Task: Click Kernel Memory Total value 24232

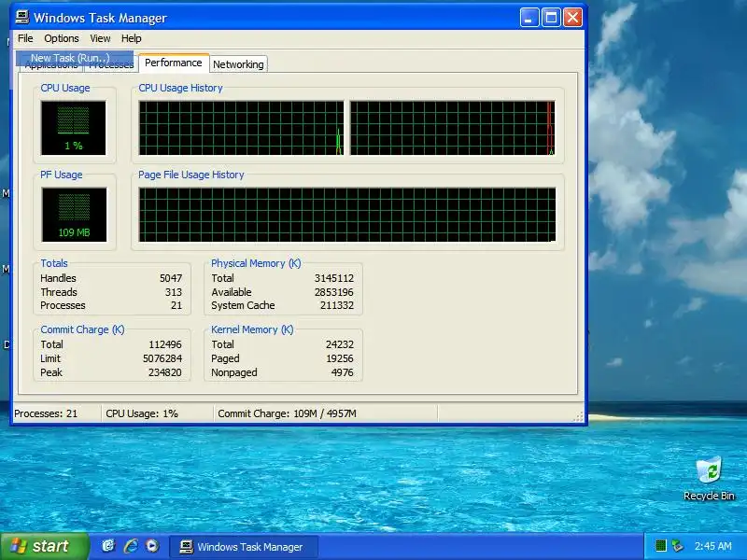Action: tap(340, 344)
